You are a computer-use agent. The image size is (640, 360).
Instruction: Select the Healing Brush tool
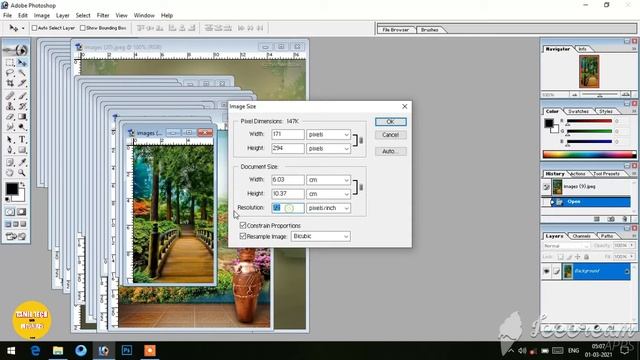10,96
